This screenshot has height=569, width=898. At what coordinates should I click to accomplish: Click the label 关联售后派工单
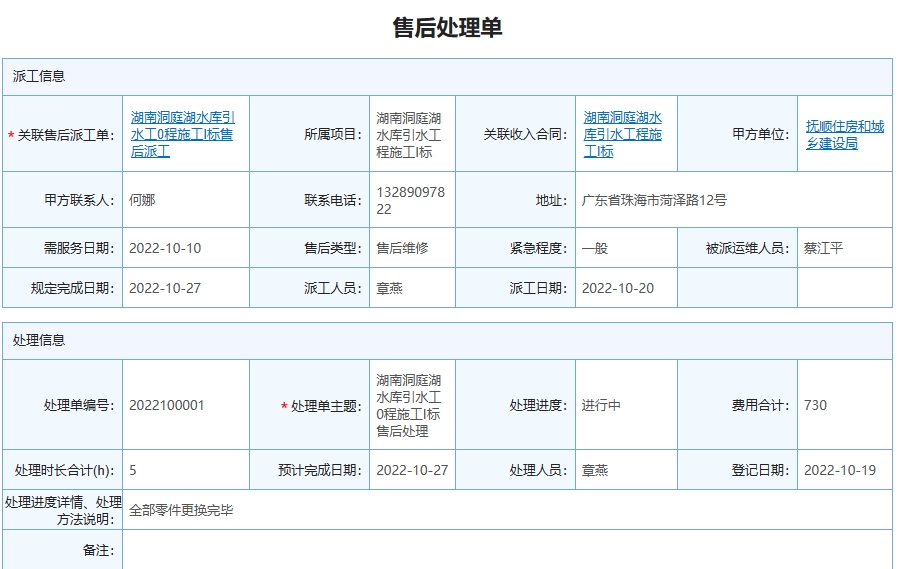[x=66, y=135]
